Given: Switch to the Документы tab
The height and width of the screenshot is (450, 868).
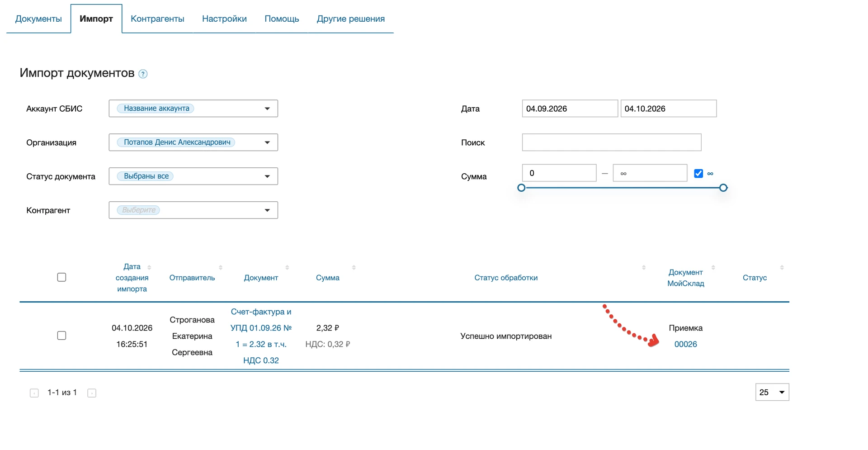Looking at the screenshot, I should 38,19.
